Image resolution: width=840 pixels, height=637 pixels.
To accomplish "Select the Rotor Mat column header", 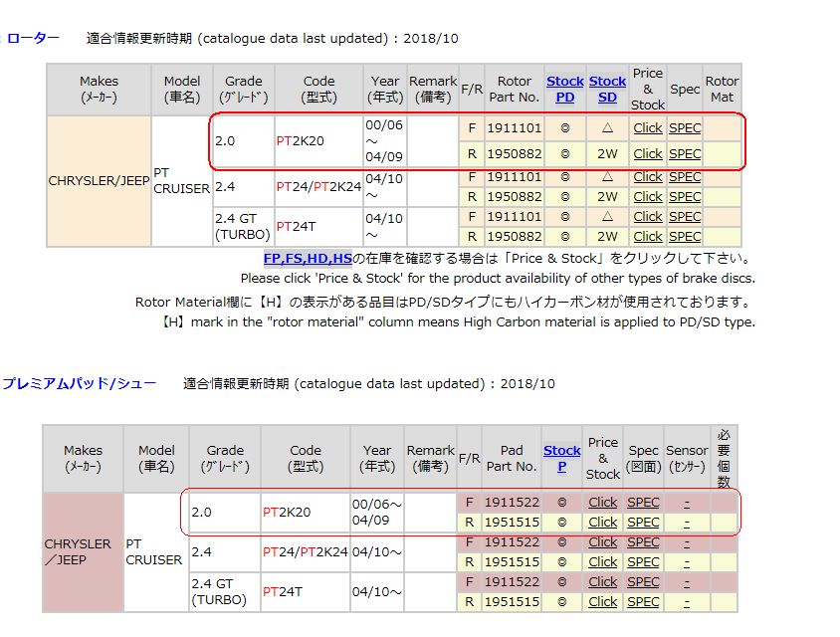I will (722, 89).
